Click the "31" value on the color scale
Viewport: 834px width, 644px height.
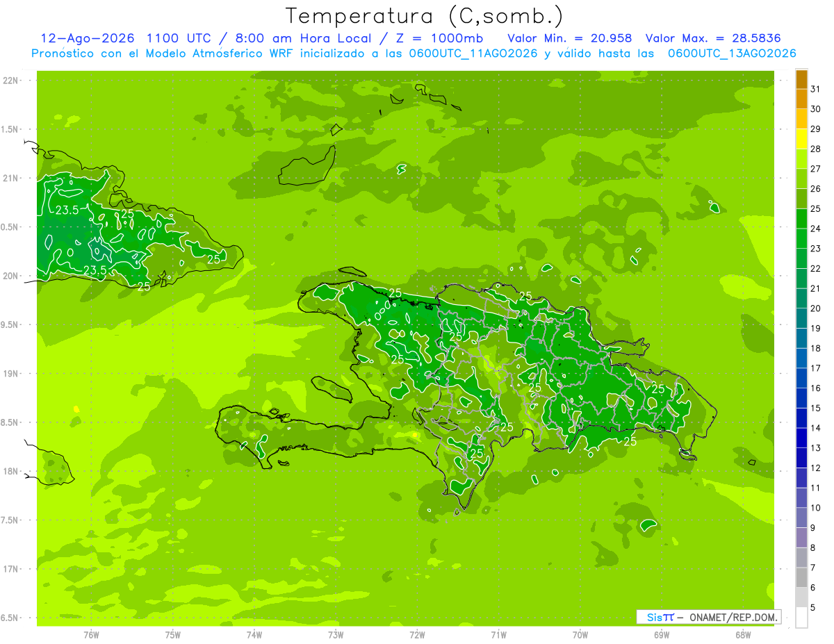(815, 88)
